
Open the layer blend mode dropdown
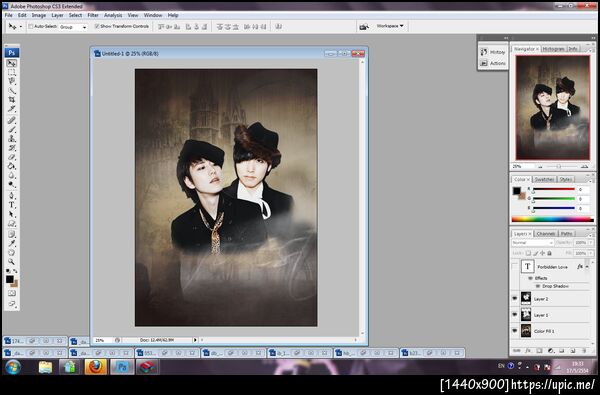pos(532,243)
